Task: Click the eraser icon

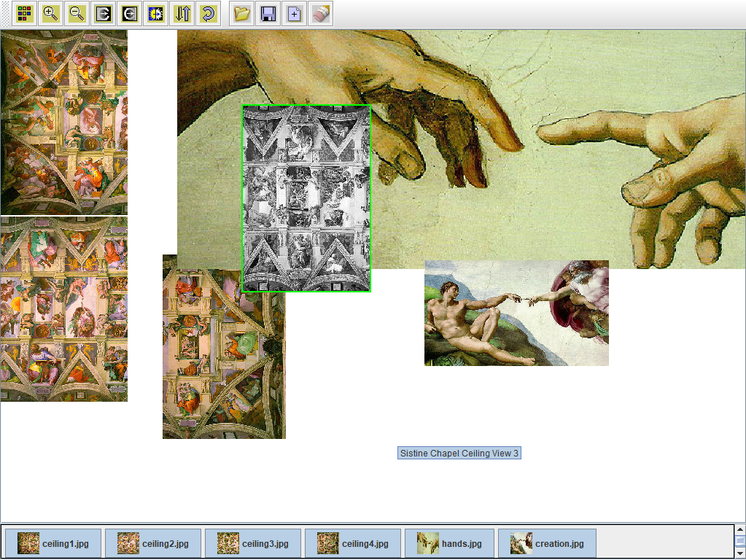Action: pyautogui.click(x=321, y=14)
